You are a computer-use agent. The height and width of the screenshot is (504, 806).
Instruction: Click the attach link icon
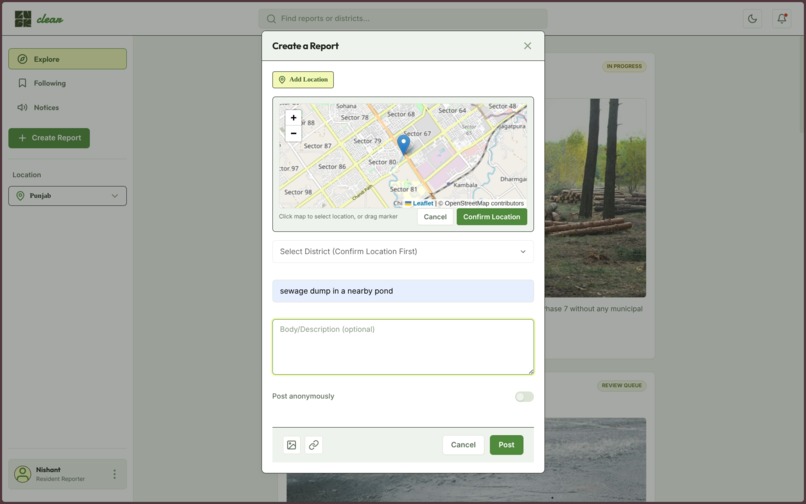coord(314,445)
